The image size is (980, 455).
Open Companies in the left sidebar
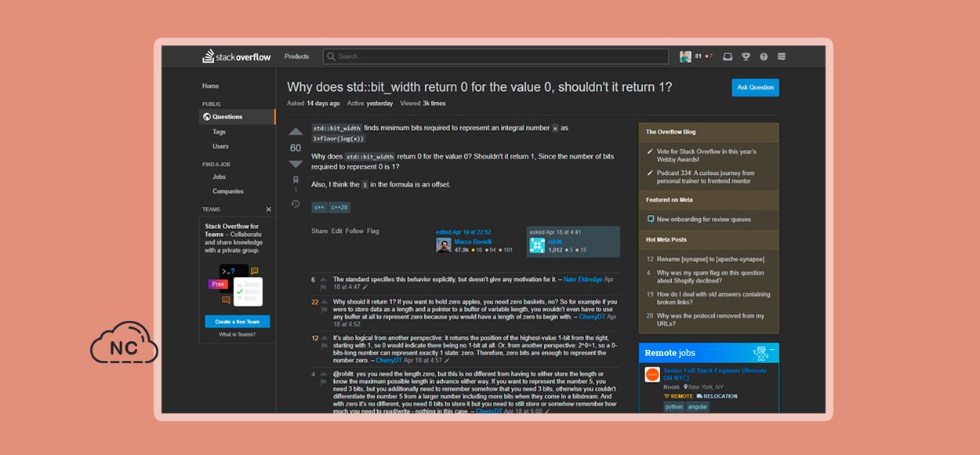(x=228, y=191)
